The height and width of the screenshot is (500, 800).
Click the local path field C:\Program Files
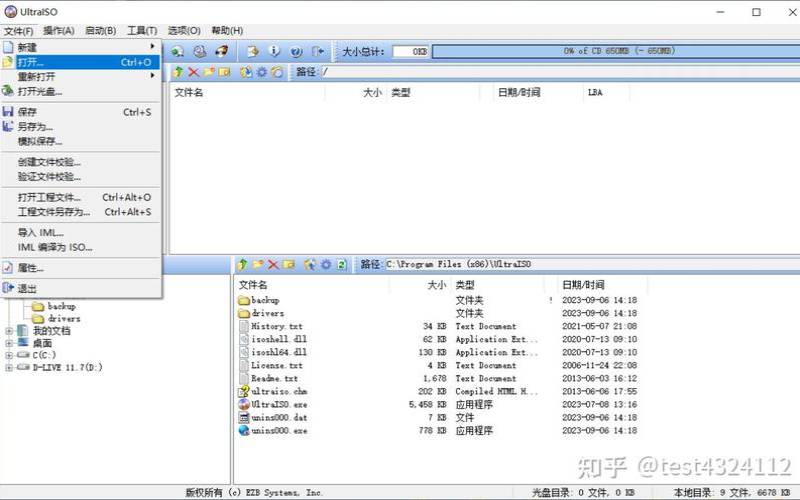pos(592,264)
